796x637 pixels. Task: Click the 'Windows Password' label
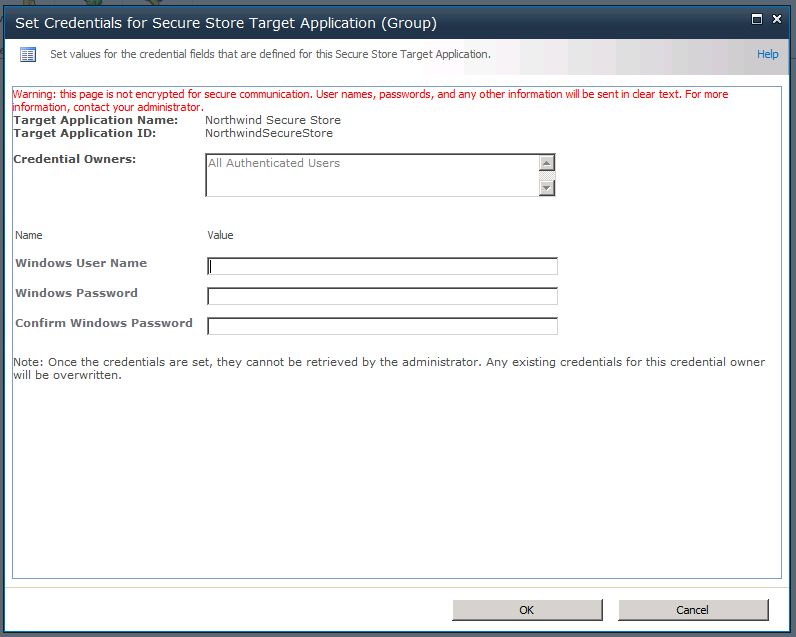[x=77, y=293]
